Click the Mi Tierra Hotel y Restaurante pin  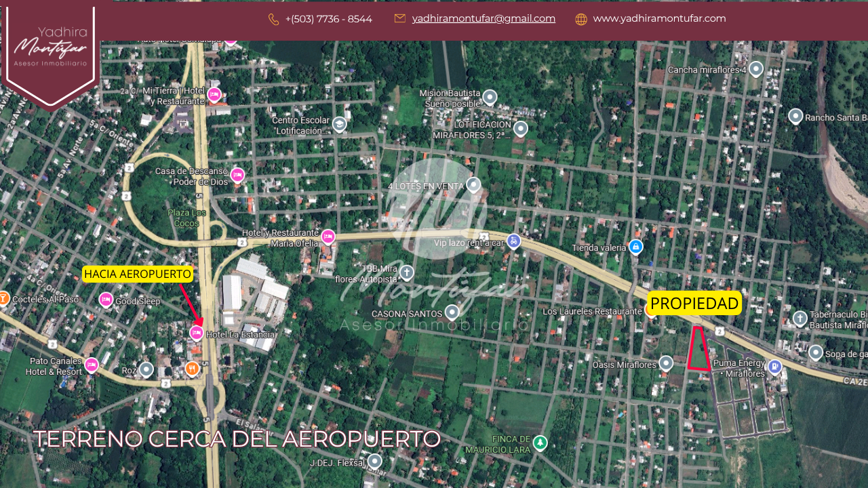[x=214, y=94]
